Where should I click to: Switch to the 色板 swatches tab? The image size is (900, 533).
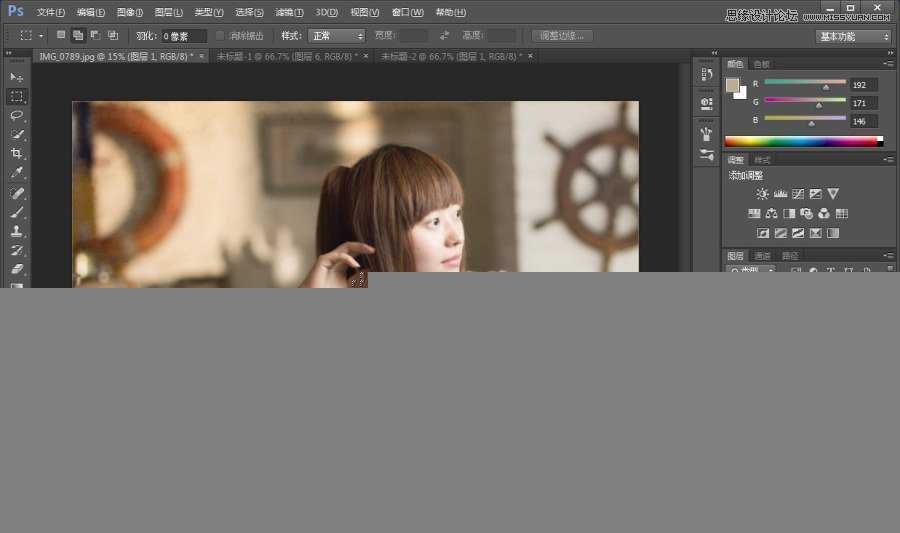pos(762,64)
